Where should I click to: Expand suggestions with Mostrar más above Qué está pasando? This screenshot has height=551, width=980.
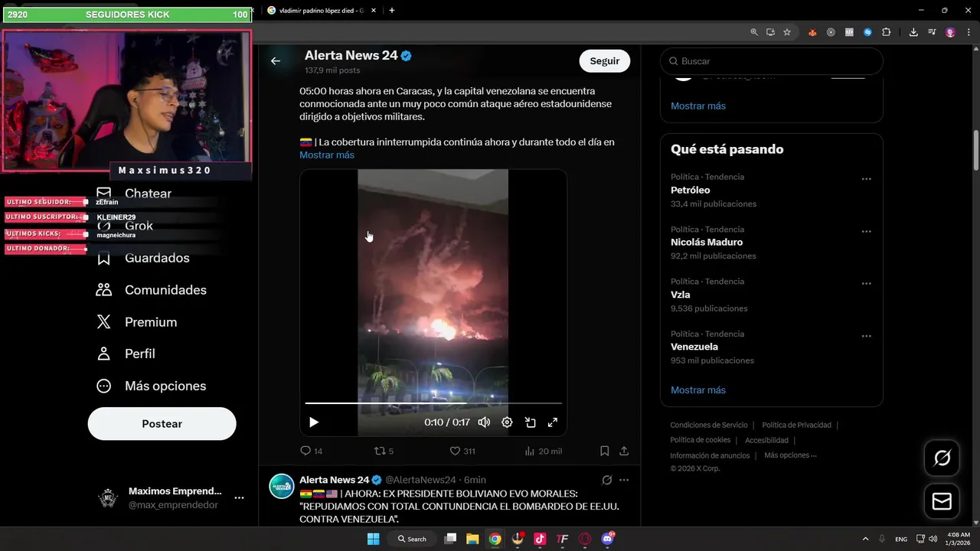tap(698, 106)
